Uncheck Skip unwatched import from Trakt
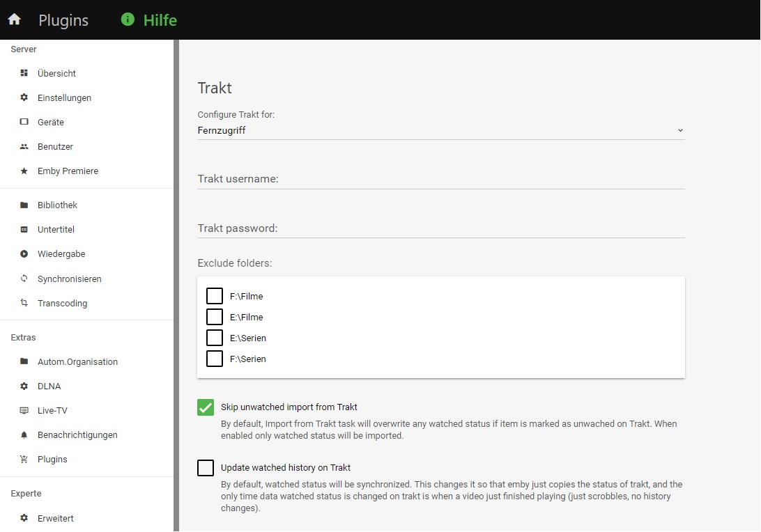Image resolution: width=761 pixels, height=532 pixels. pos(206,407)
